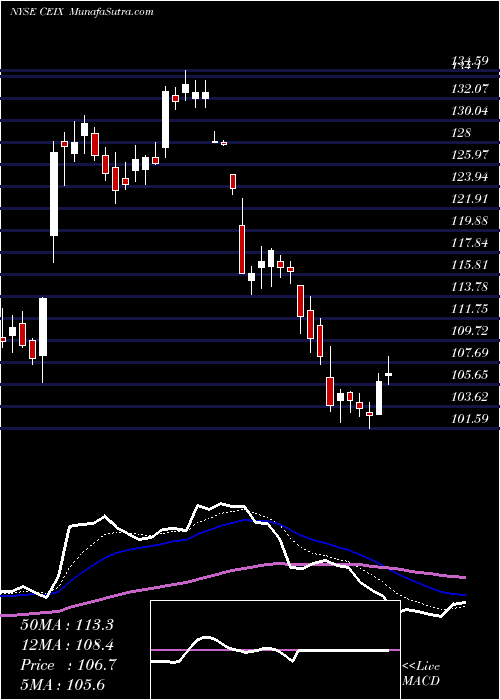Image resolution: width=500 pixels, height=700 pixels.
Task: Select the 105.65 price axis label
Action: click(x=469, y=375)
